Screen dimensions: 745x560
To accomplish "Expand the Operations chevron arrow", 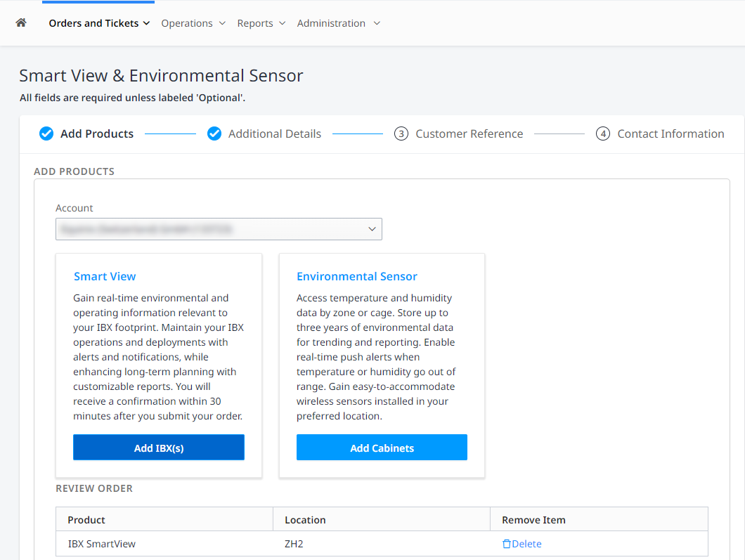I will (x=222, y=23).
